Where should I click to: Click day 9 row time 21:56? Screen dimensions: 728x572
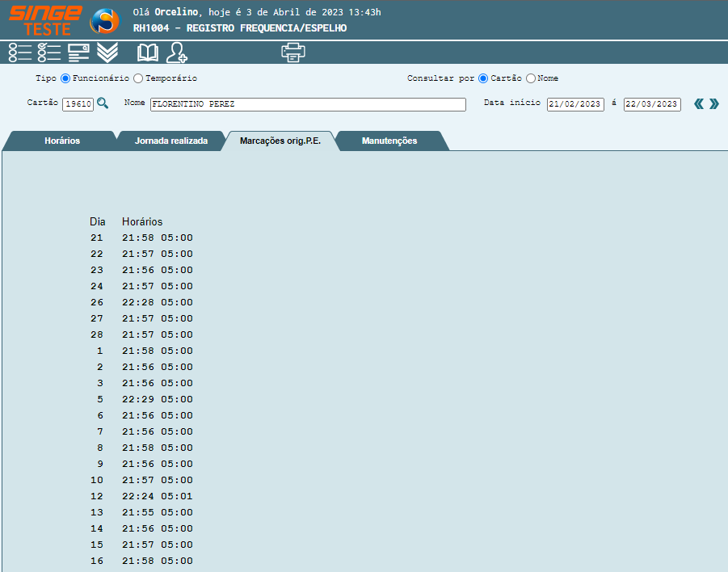138,464
